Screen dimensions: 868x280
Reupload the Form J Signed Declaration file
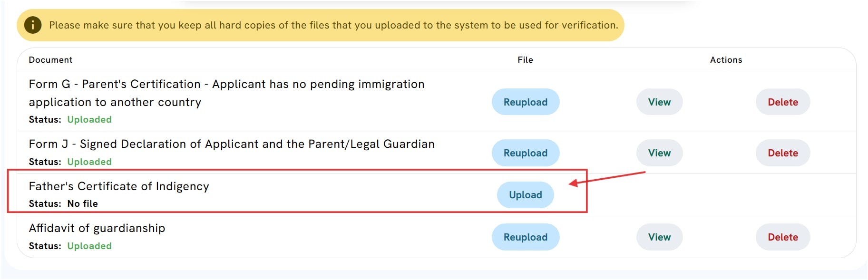526,153
